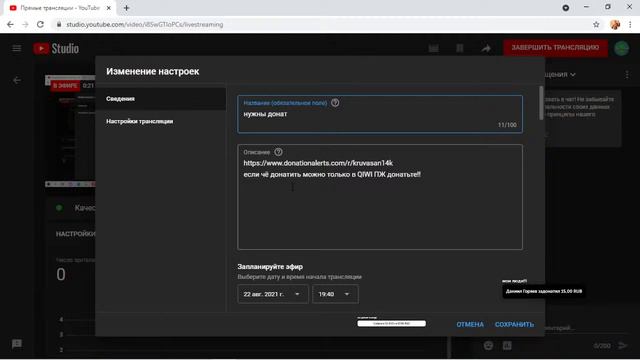Click СОХРАНИТЬ to save the settings
This screenshot has width=640, height=360.
tap(514, 324)
